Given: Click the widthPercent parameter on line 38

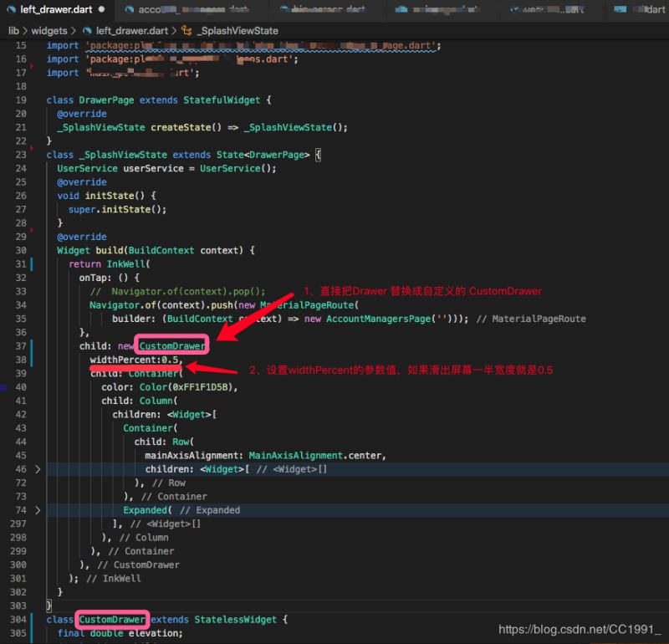Looking at the screenshot, I should [x=125, y=360].
